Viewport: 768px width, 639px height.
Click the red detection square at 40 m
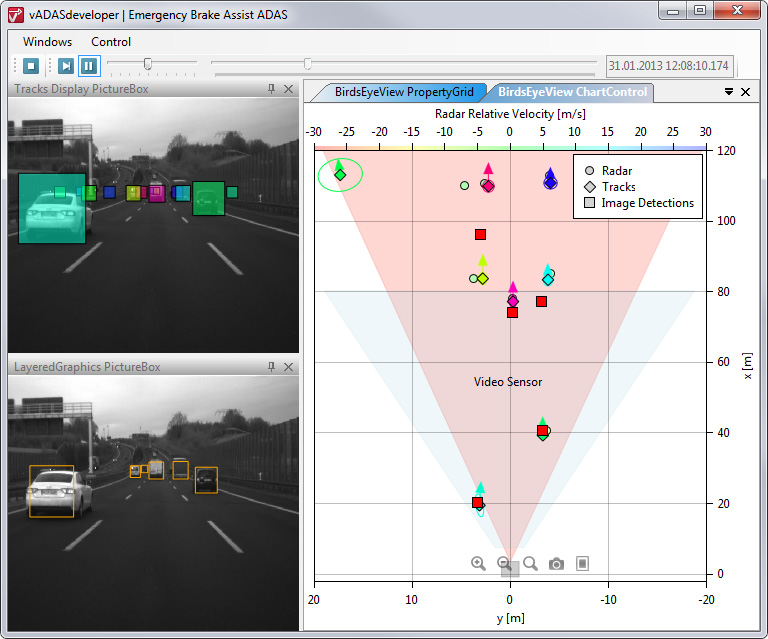pyautogui.click(x=542, y=430)
